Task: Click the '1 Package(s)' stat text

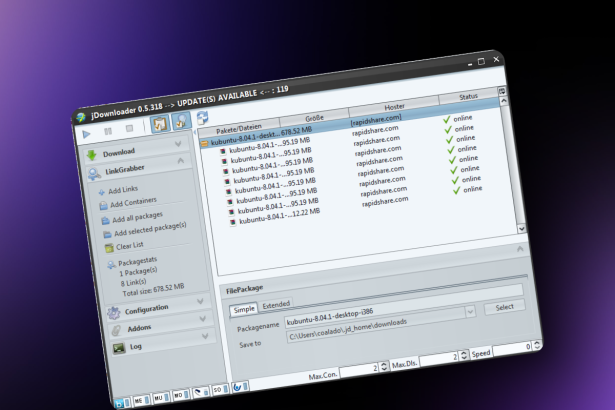Action: tap(138, 272)
